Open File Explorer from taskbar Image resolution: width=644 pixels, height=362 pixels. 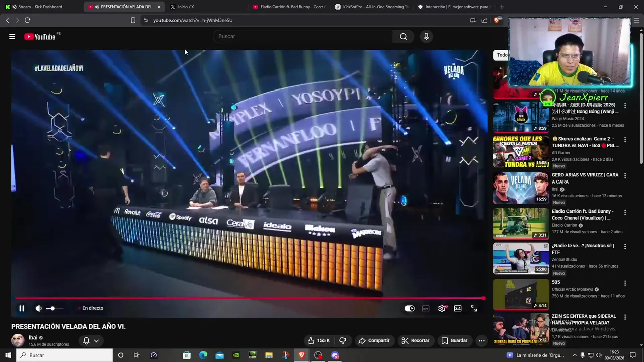269,355
